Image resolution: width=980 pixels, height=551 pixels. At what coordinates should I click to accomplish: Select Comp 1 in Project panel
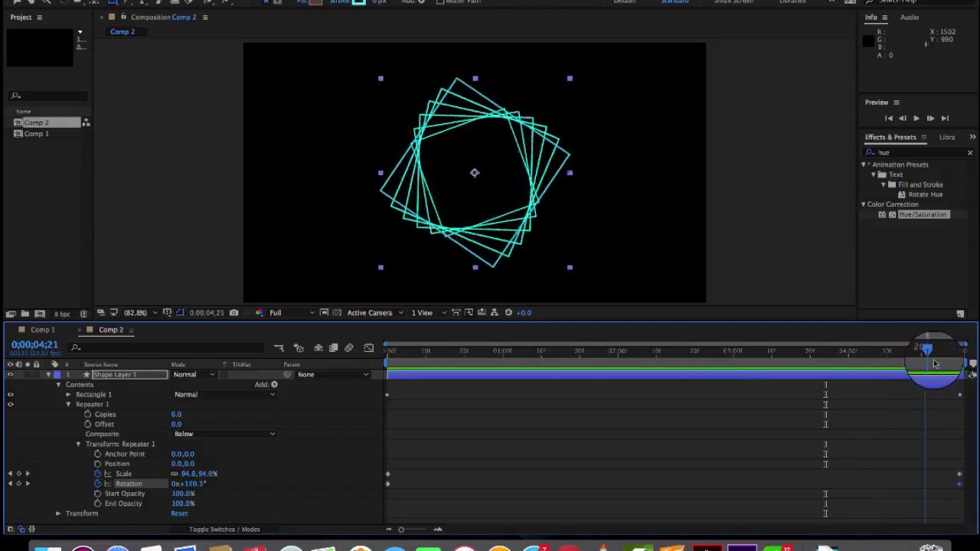[x=37, y=133]
